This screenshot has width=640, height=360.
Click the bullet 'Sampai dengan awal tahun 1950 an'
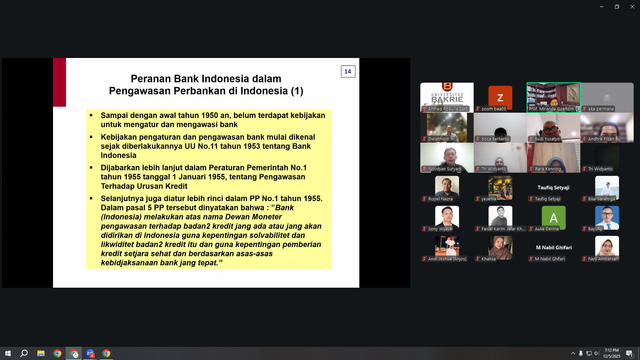[x=213, y=120]
